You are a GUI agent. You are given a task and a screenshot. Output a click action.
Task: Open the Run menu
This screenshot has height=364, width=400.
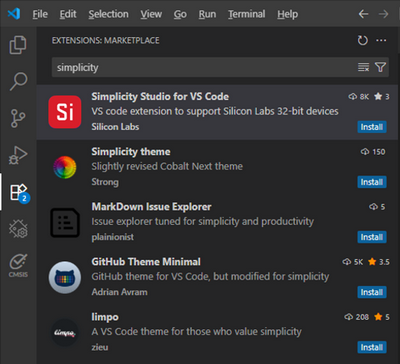pyautogui.click(x=207, y=14)
